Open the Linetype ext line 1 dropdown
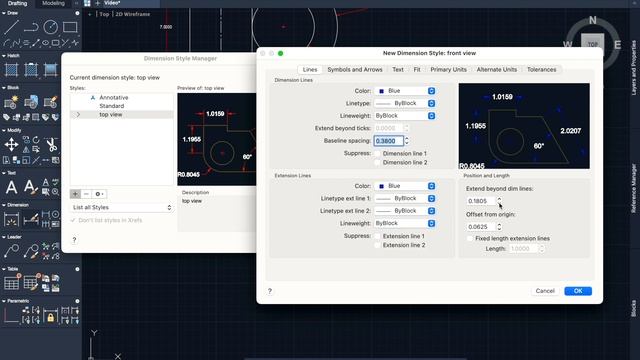Screen dimensions: 640x360 coord(404,199)
